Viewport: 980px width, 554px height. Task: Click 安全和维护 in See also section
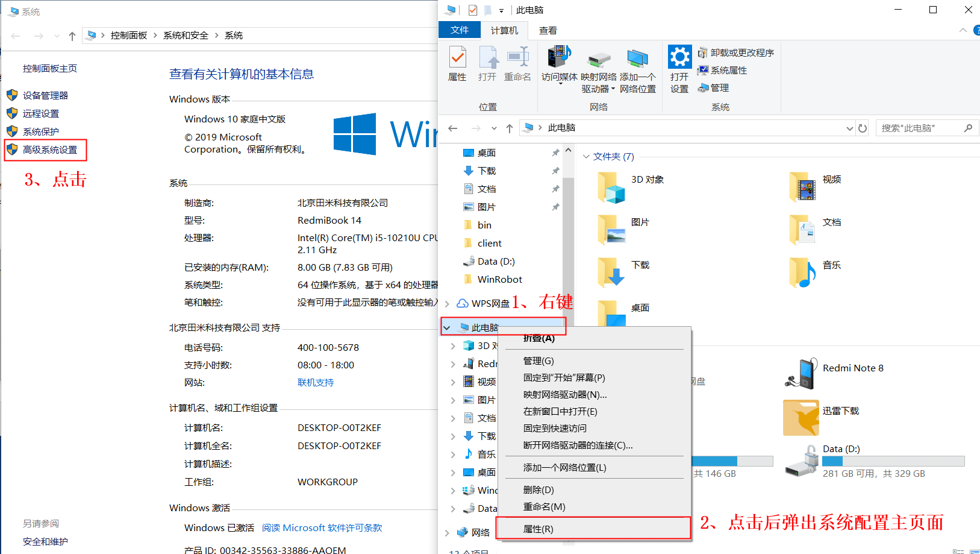tap(46, 541)
